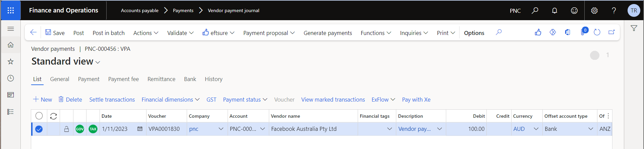644x149 pixels.
Task: Open settings gear icon
Action: tap(594, 10)
